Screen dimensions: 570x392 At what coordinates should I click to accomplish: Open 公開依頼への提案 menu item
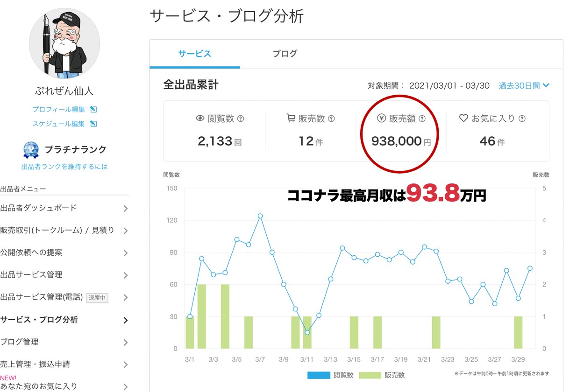[x=31, y=252]
